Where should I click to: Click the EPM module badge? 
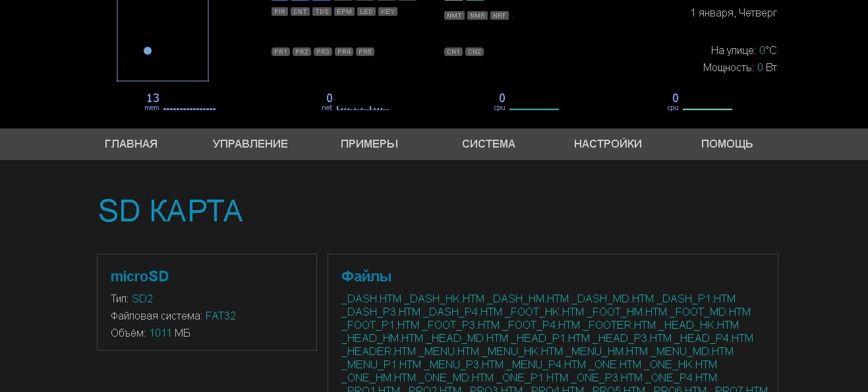344,11
